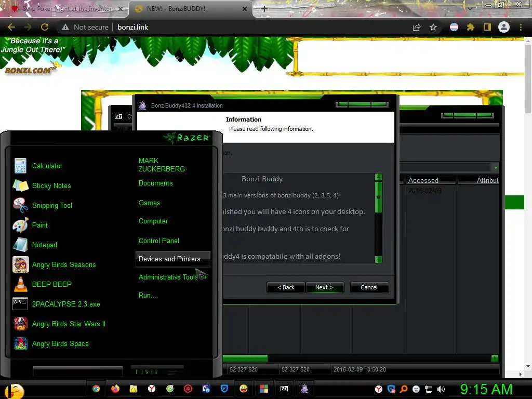Open Yandex browser taskbar icon
Viewport: 532px width, 399px height.
pos(152,389)
